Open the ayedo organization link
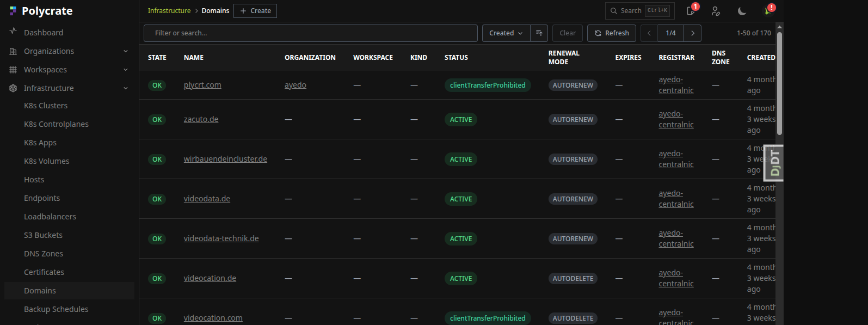The height and width of the screenshot is (325, 868). [296, 85]
